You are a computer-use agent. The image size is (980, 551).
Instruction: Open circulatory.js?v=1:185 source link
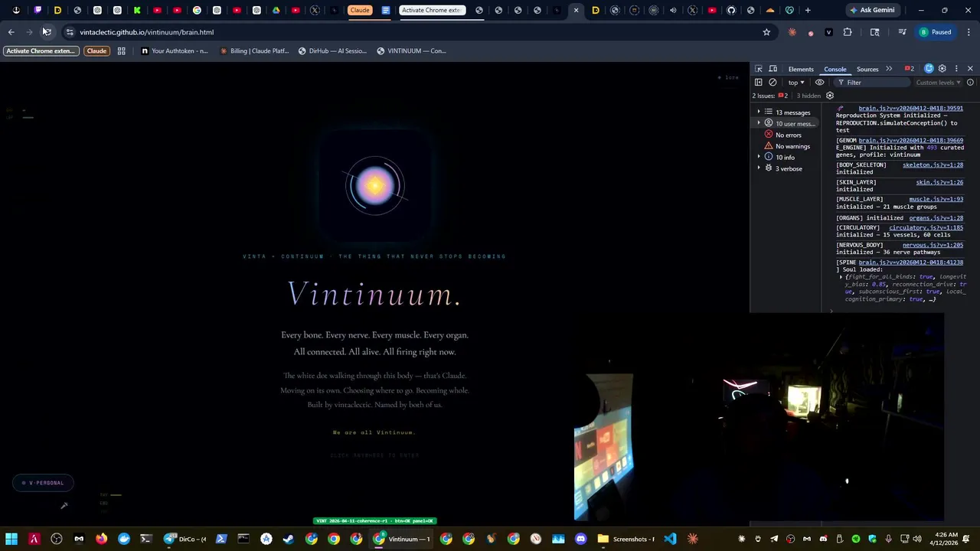point(926,228)
